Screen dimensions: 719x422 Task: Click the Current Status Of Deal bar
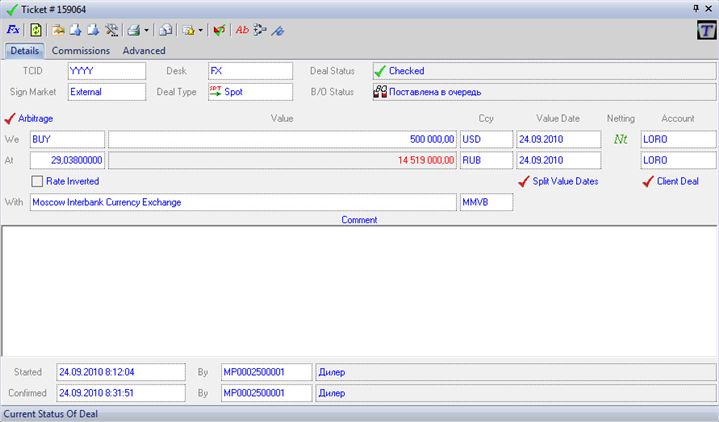point(360,414)
